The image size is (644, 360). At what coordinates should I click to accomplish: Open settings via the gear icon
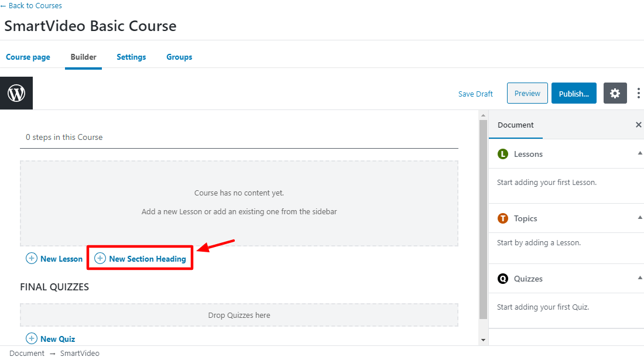pos(615,93)
